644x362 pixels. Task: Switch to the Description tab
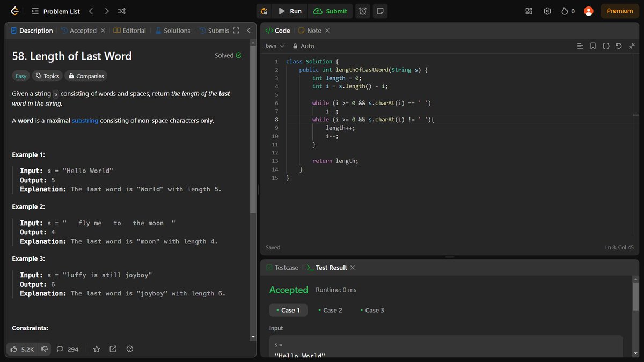tap(32, 31)
